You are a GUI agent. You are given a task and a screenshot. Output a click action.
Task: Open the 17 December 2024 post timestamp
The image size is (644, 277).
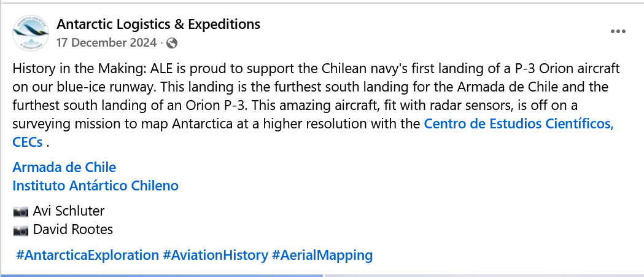click(107, 43)
